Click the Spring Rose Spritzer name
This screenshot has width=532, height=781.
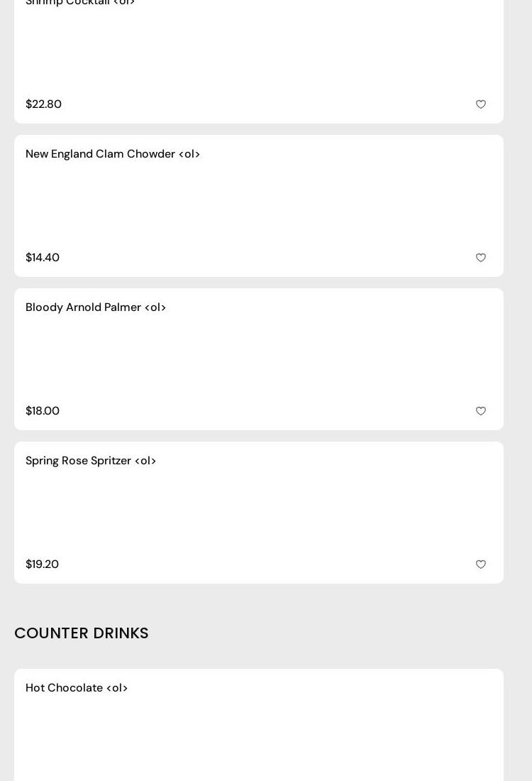91,461
